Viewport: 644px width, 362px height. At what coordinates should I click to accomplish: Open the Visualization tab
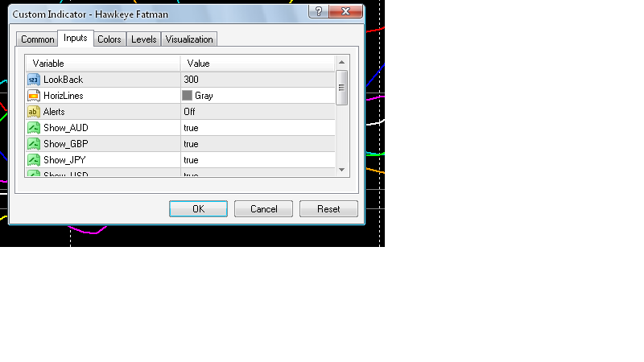(x=189, y=39)
